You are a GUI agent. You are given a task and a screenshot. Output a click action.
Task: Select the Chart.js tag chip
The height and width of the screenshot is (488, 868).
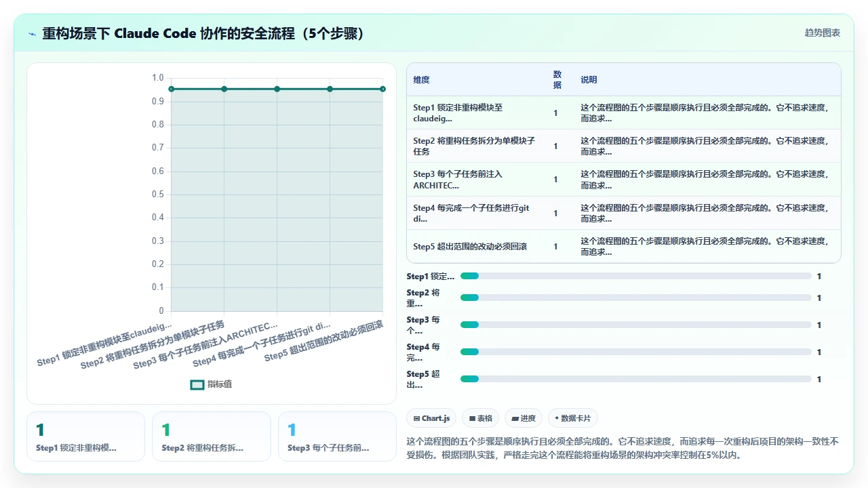[x=432, y=418]
